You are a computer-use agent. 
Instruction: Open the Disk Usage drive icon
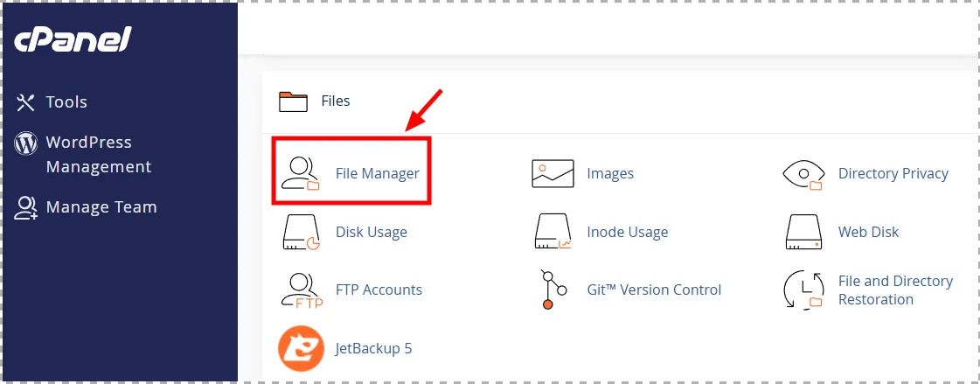tap(301, 232)
